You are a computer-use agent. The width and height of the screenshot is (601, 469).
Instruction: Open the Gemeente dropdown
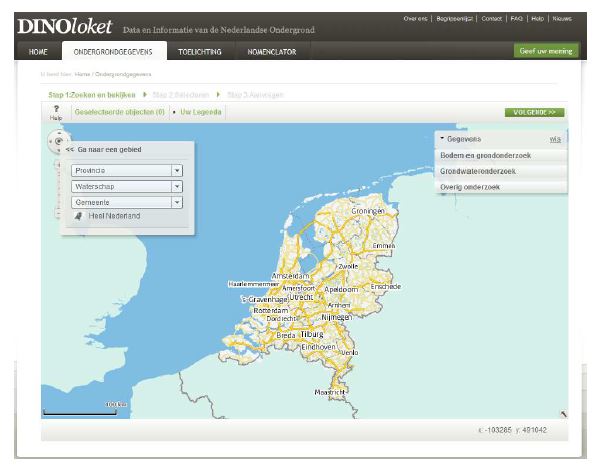(x=177, y=202)
